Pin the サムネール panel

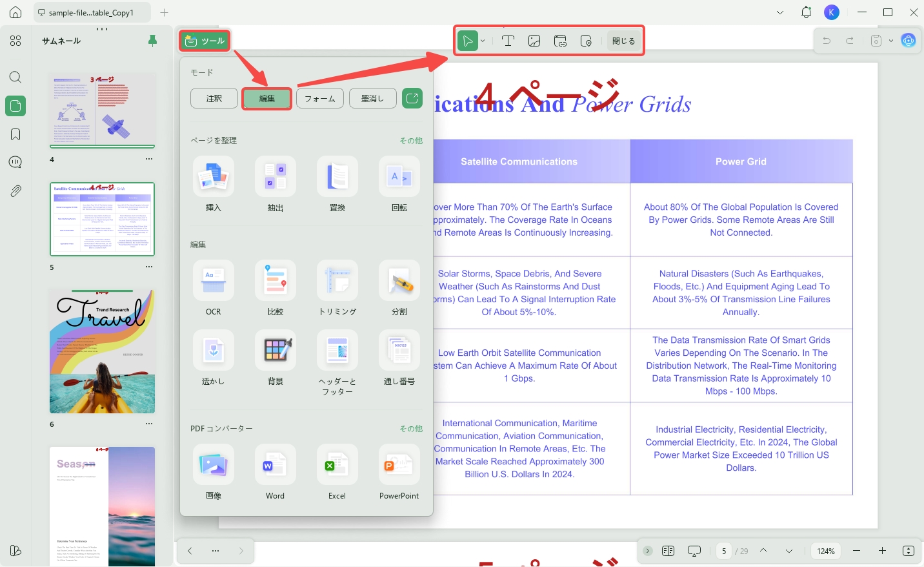point(153,41)
